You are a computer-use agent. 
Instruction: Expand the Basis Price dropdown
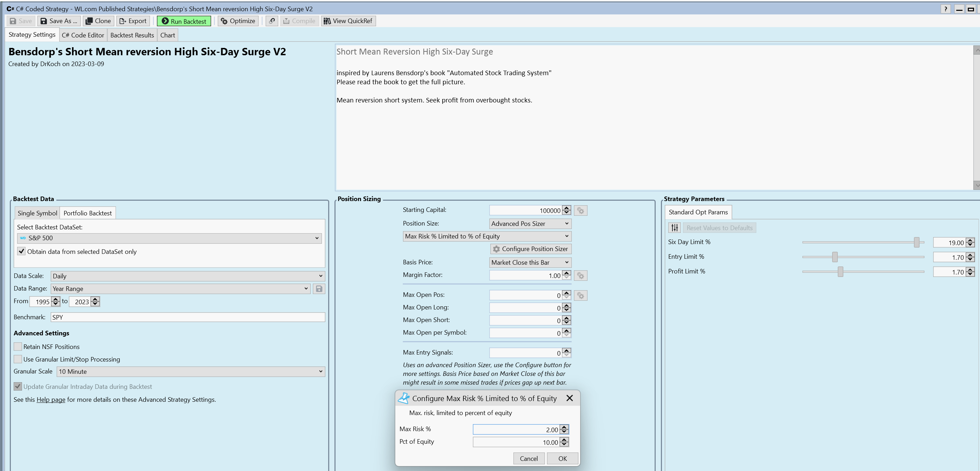529,262
